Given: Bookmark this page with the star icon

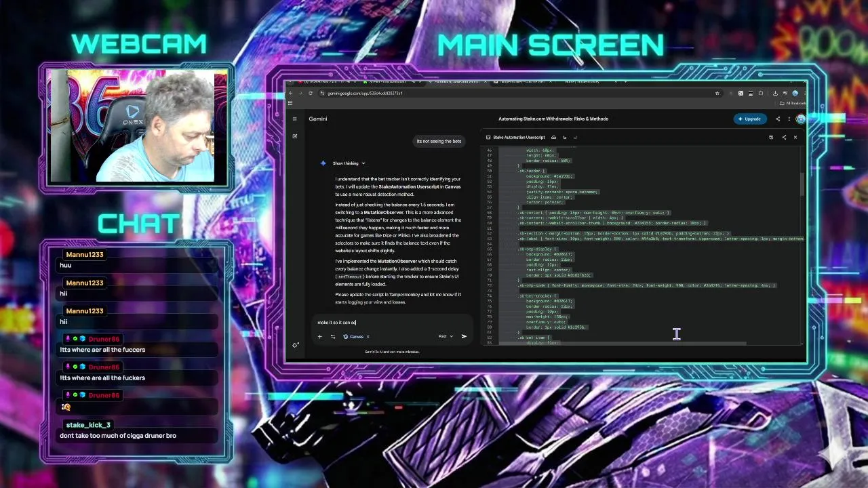Looking at the screenshot, I should [717, 93].
